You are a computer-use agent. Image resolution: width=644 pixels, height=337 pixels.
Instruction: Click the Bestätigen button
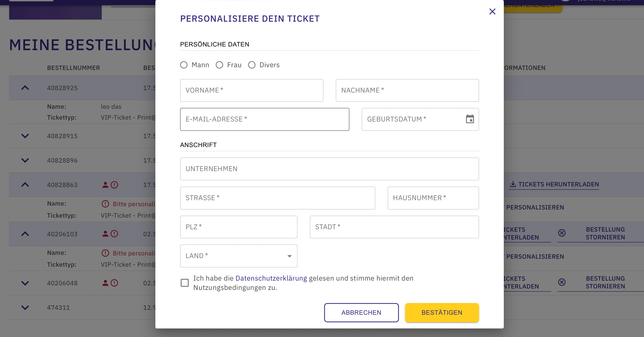pos(442,313)
